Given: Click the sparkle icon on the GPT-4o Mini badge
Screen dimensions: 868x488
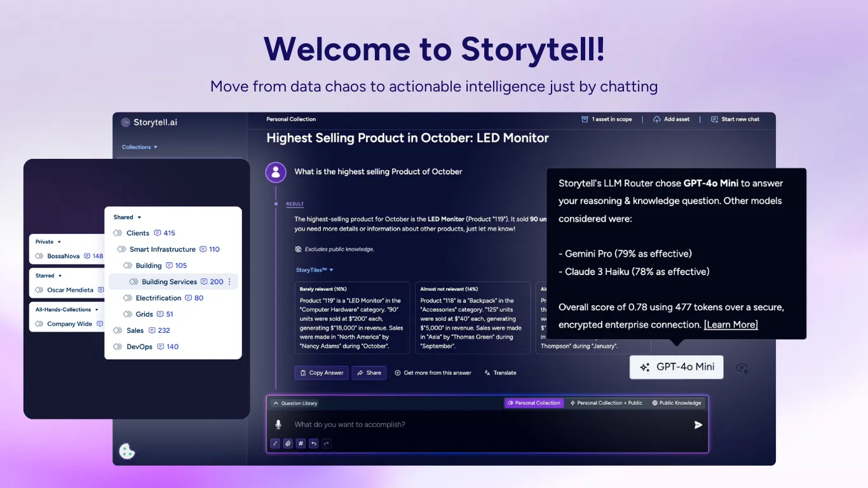Looking at the screenshot, I should 645,367.
